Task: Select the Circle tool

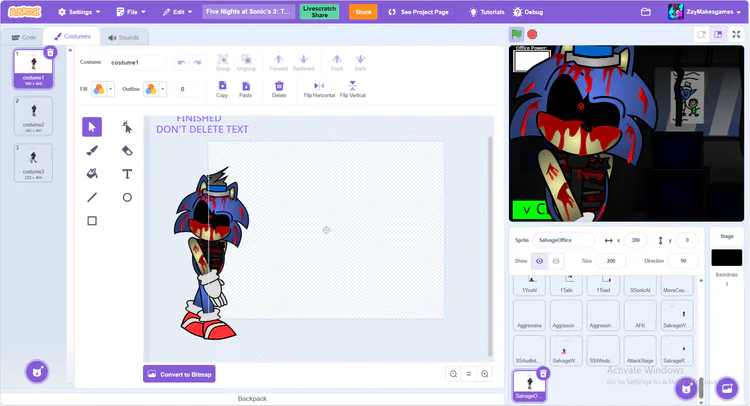Action: point(127,197)
